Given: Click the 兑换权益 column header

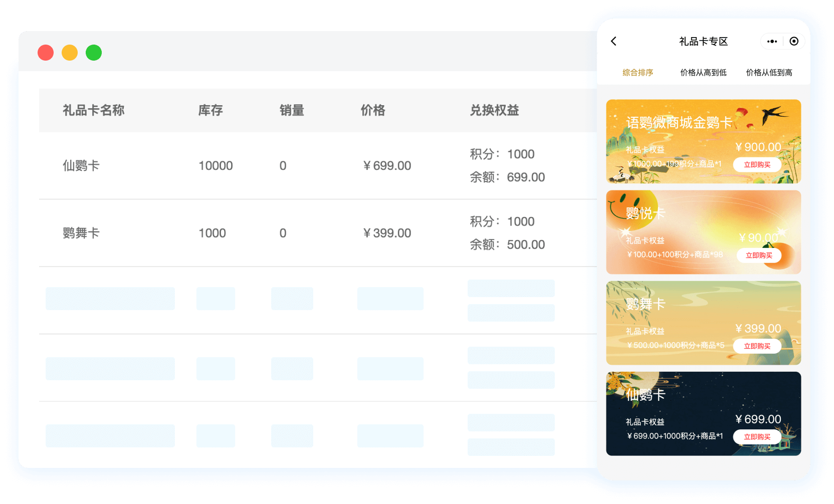Looking at the screenshot, I should tap(494, 110).
